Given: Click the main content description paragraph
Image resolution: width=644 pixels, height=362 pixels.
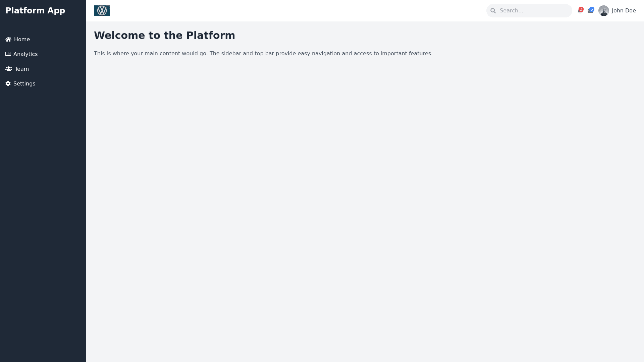Looking at the screenshot, I should click(x=263, y=54).
